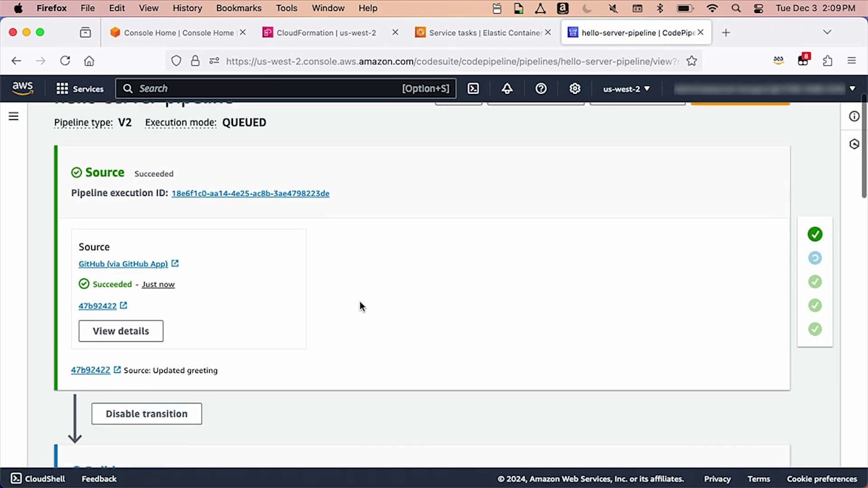Jump to the third stage status check
This screenshot has height=488, width=868.
click(x=815, y=282)
